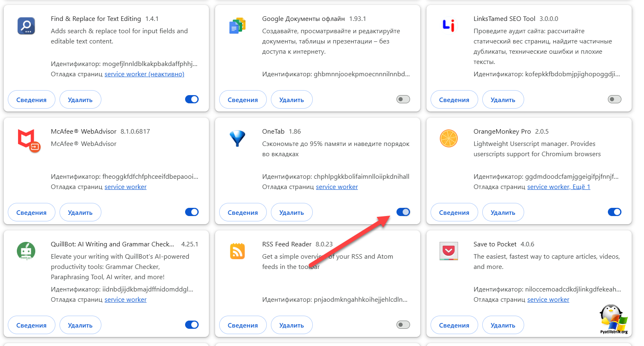Remove OneTab using Удалить button
This screenshot has width=644, height=346.
click(292, 212)
